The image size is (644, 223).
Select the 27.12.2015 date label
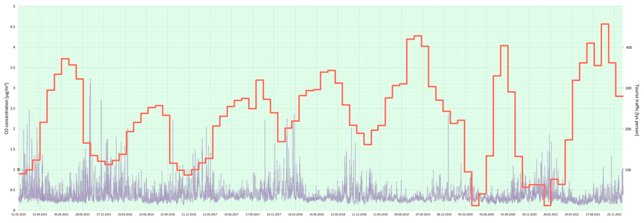click(104, 215)
